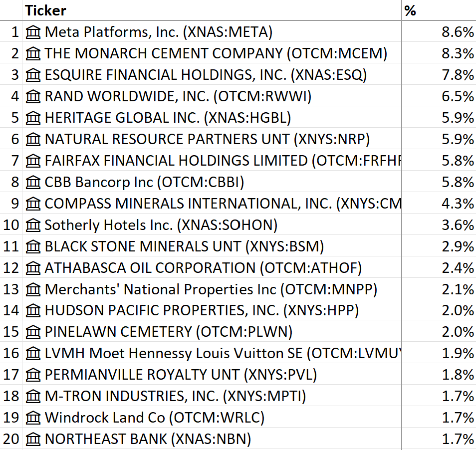Click the stock icon beside Black Stone Minerals

(33, 246)
